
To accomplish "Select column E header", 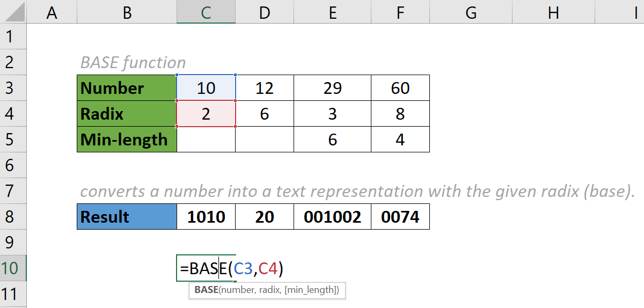I will pyautogui.click(x=333, y=12).
